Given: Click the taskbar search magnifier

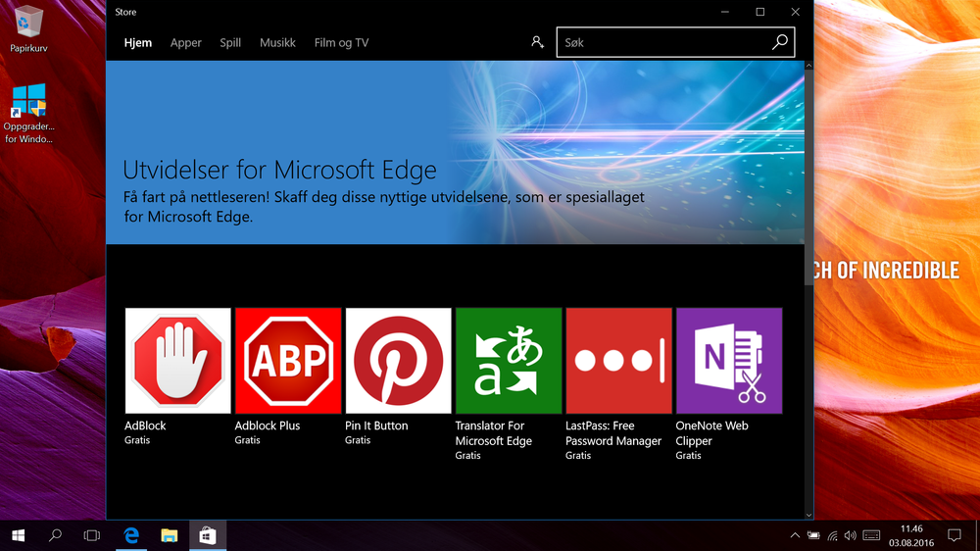Looking at the screenshot, I should tap(55, 535).
